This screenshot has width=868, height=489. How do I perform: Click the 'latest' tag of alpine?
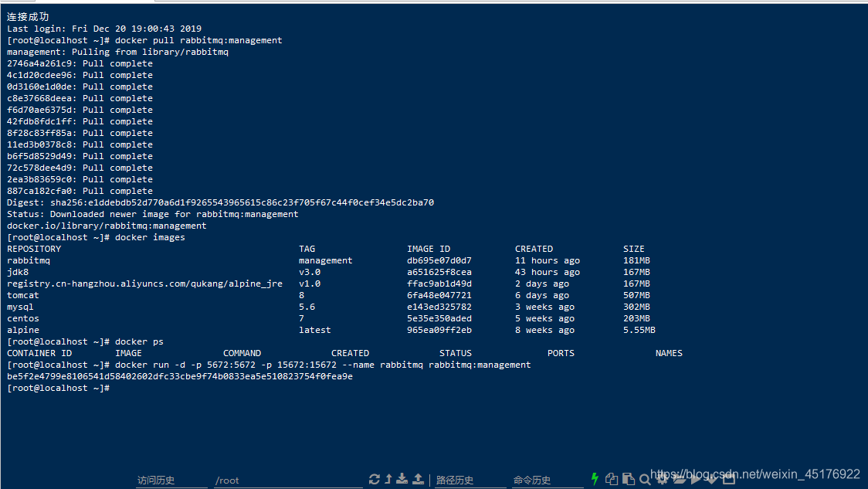pos(315,331)
